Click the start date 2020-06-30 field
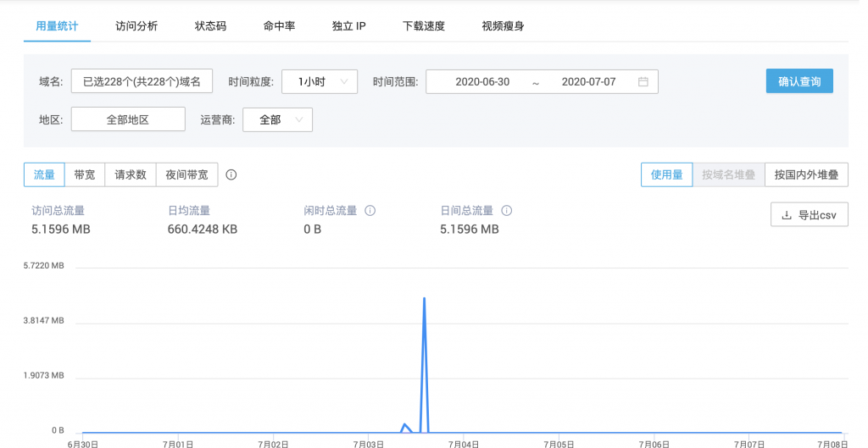This screenshot has width=868, height=448. (482, 82)
